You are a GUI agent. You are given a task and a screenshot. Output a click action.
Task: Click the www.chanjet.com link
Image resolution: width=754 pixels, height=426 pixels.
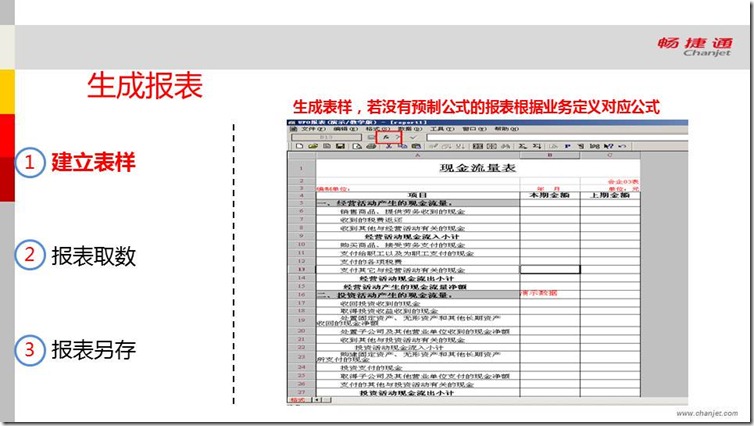(707, 413)
